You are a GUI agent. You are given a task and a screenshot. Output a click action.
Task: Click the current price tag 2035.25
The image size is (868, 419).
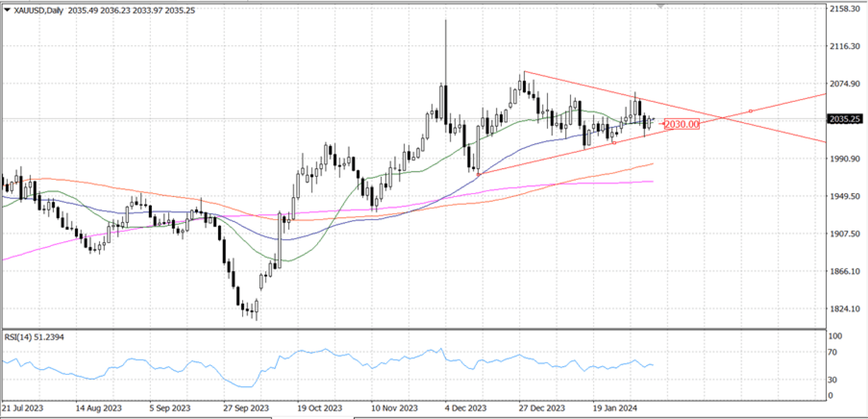(845, 119)
